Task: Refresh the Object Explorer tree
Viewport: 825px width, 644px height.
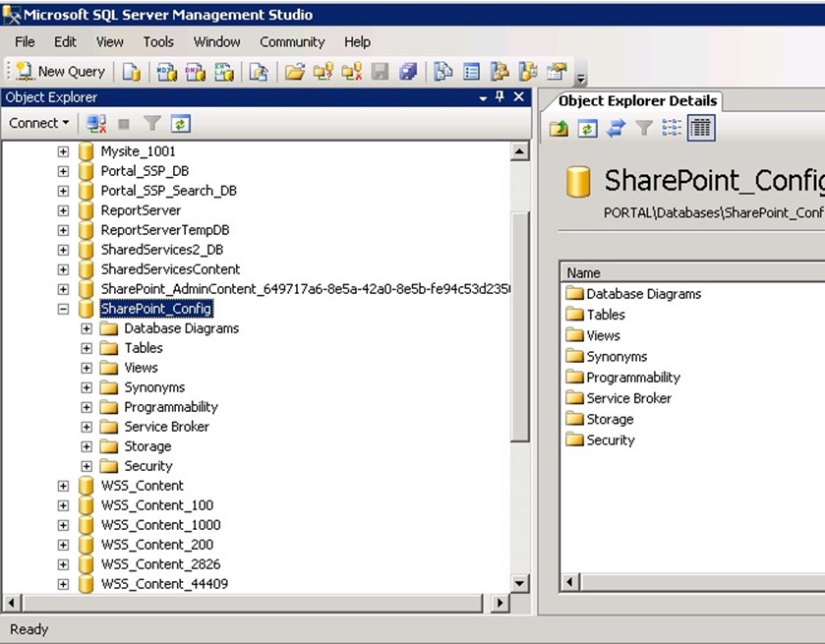Action: pos(180,124)
